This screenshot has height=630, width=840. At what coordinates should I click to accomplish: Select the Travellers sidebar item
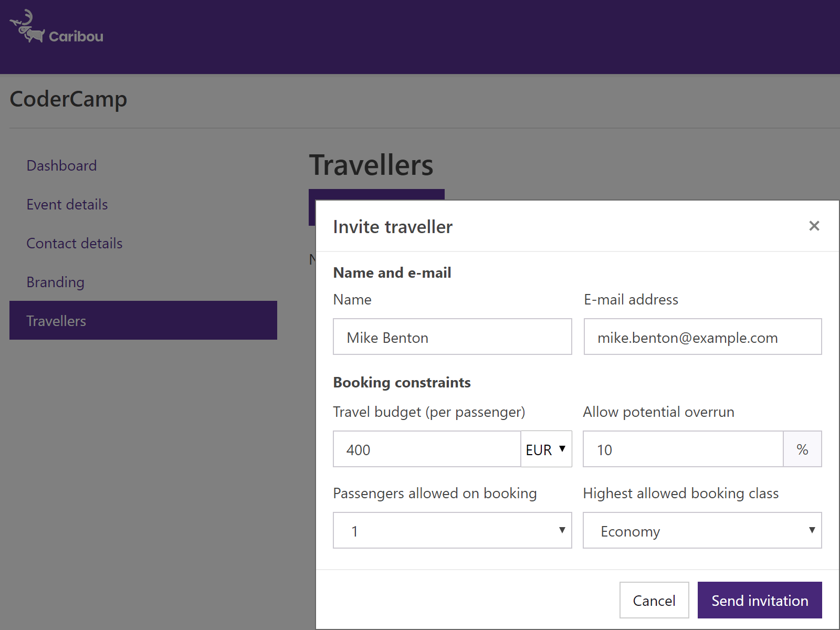[56, 321]
